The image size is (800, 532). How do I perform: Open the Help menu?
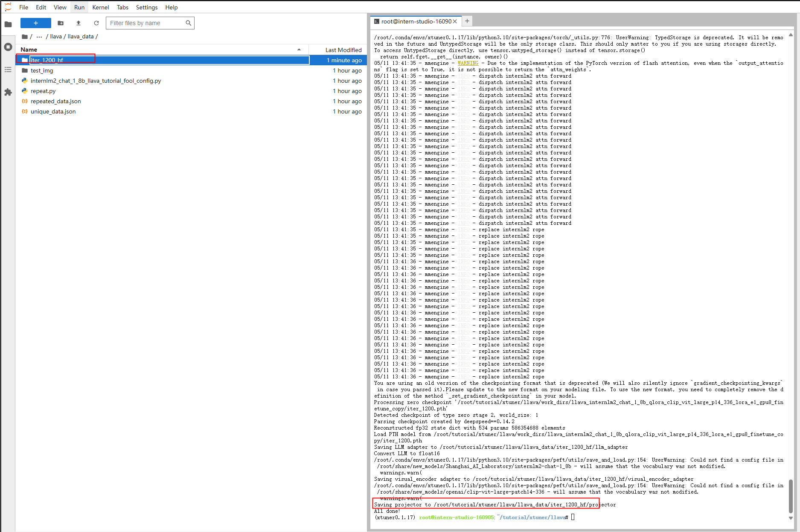pyautogui.click(x=172, y=7)
